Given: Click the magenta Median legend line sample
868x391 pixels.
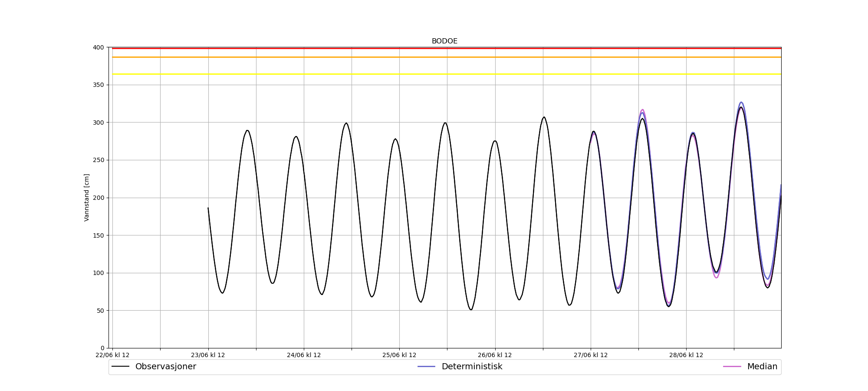Looking at the screenshot, I should click(x=732, y=367).
